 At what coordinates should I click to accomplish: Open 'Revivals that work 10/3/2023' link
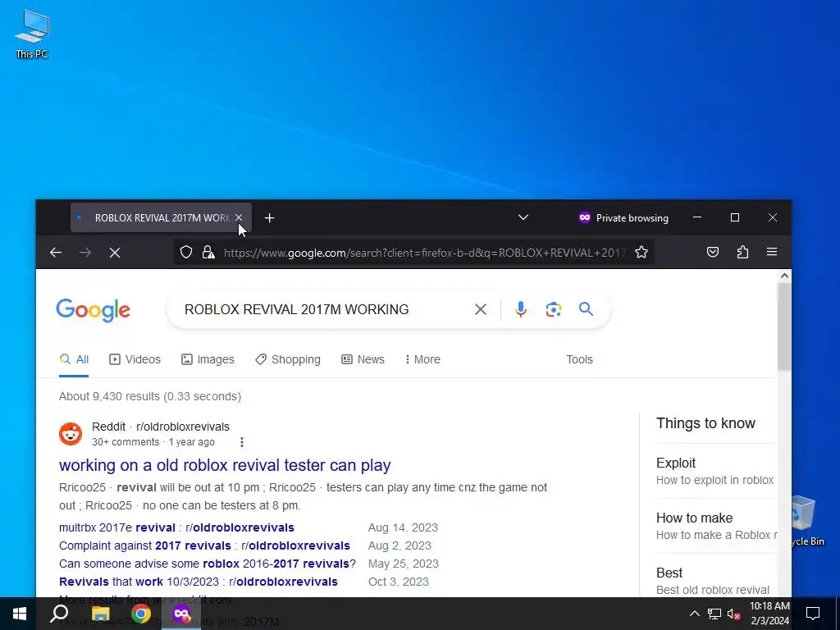click(199, 582)
